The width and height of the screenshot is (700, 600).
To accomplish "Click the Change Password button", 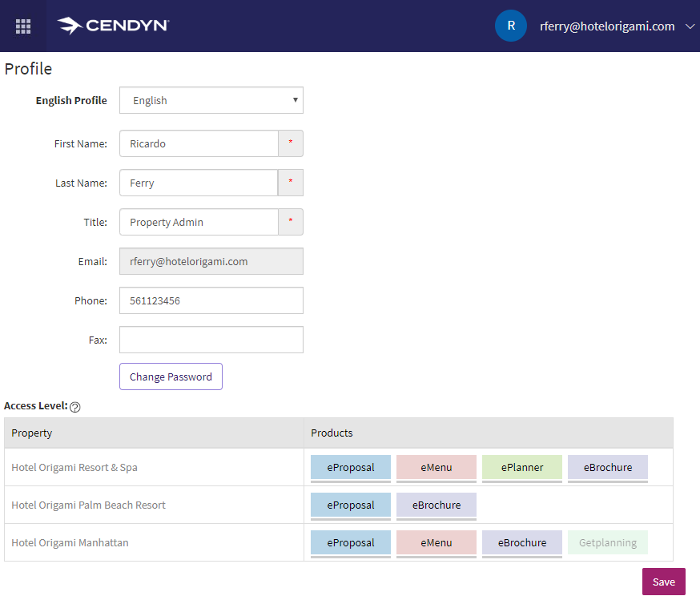I will point(171,377).
